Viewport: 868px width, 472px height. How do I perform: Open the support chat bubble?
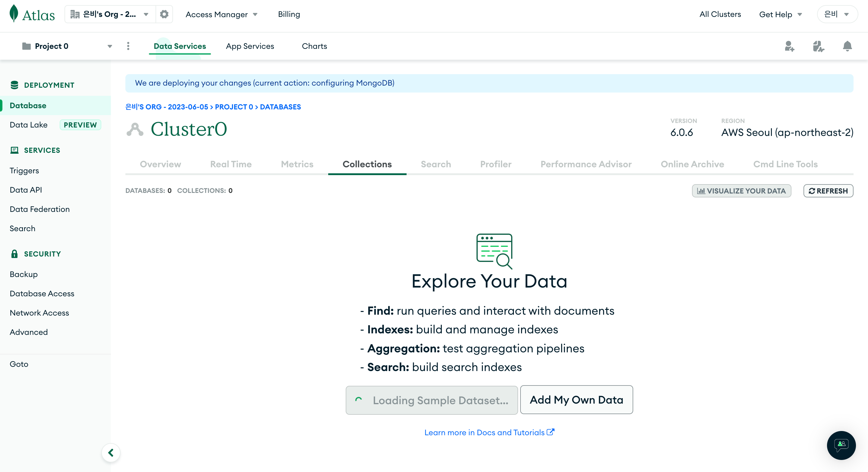[841, 445]
